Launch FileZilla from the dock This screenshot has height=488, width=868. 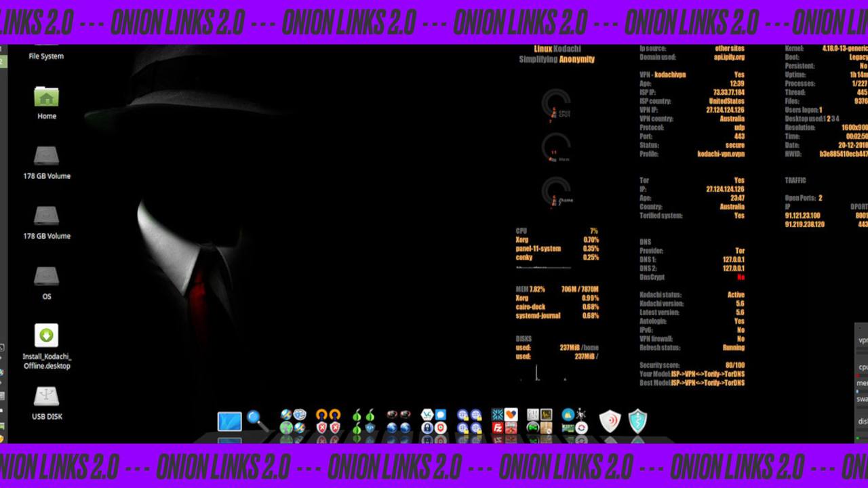[x=498, y=428]
